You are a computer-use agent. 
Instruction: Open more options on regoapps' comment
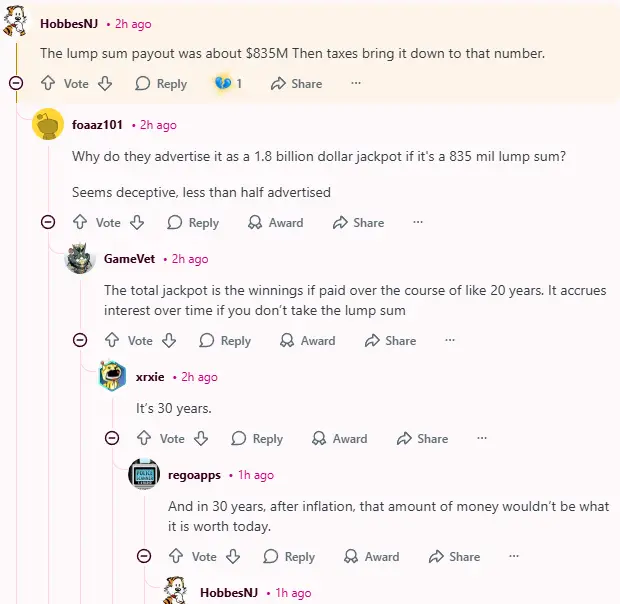click(x=514, y=557)
